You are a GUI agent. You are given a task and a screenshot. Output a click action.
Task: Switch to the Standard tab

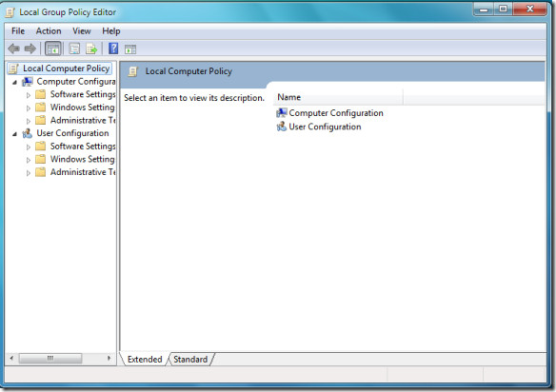(x=190, y=359)
